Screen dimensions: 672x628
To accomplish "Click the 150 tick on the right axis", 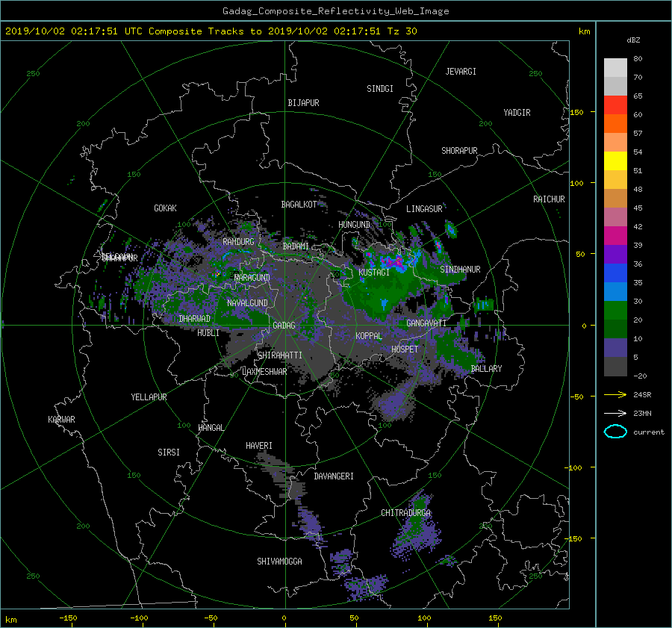I will [577, 112].
